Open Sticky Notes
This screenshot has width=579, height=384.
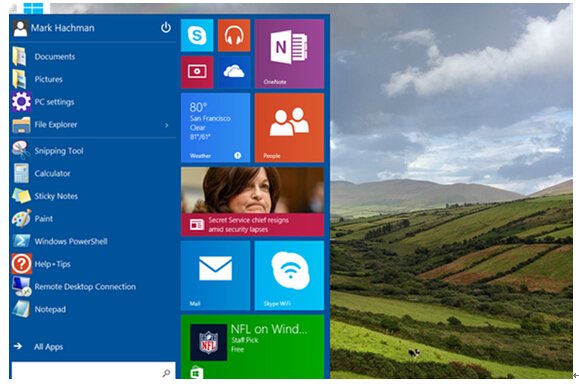pyautogui.click(x=93, y=196)
